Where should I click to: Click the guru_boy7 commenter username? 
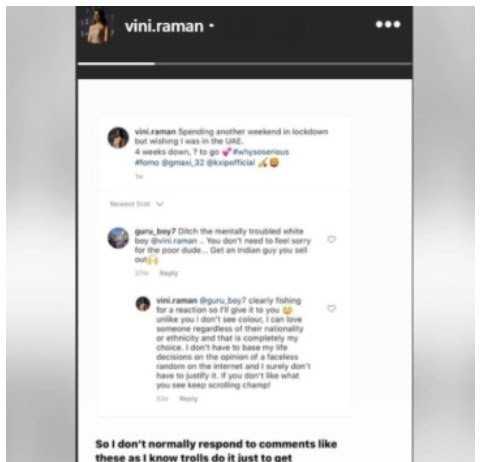coord(155,231)
